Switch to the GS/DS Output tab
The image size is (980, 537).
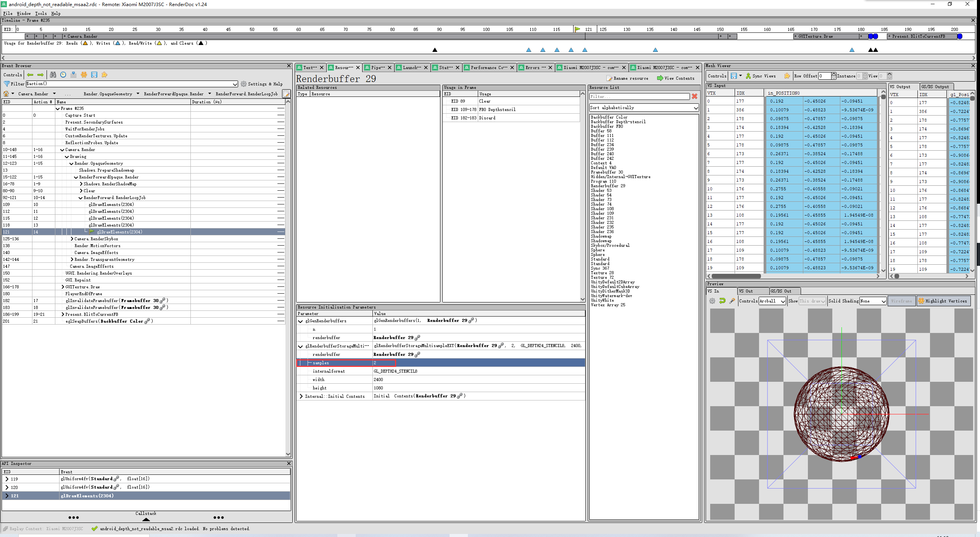click(936, 86)
